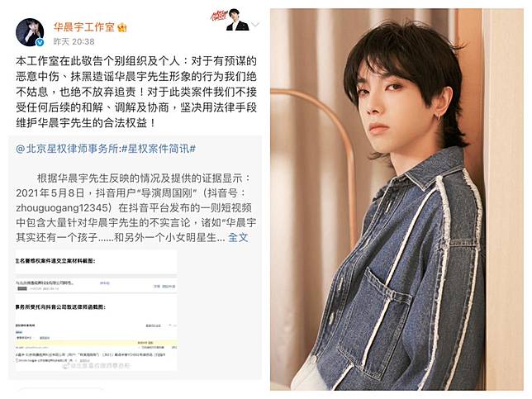Open the 昨天 20:38 timestamp

click(74, 42)
